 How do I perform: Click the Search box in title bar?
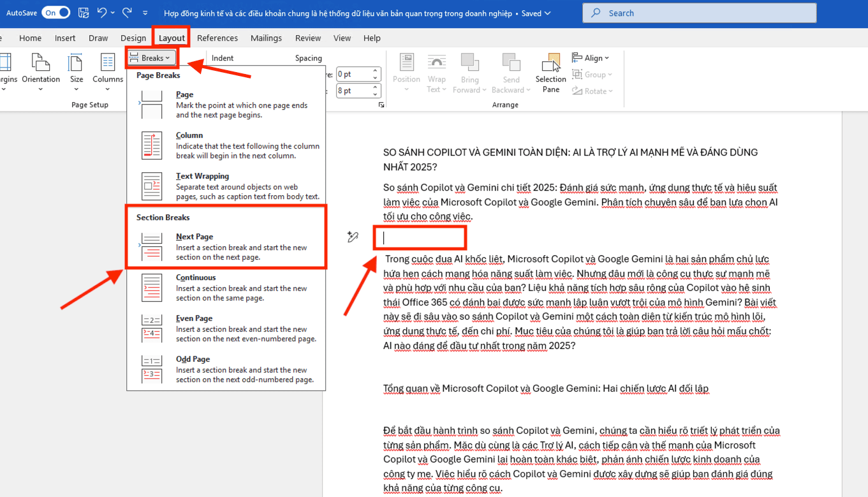tap(699, 13)
